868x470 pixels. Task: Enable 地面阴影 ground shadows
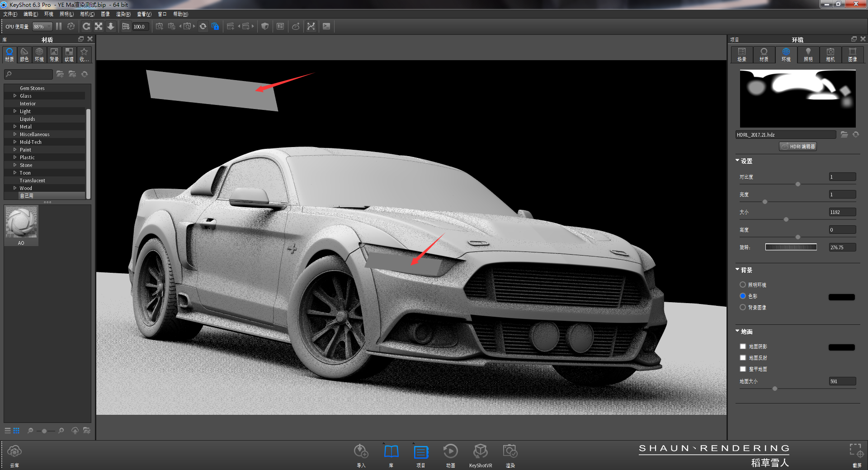pyautogui.click(x=743, y=346)
